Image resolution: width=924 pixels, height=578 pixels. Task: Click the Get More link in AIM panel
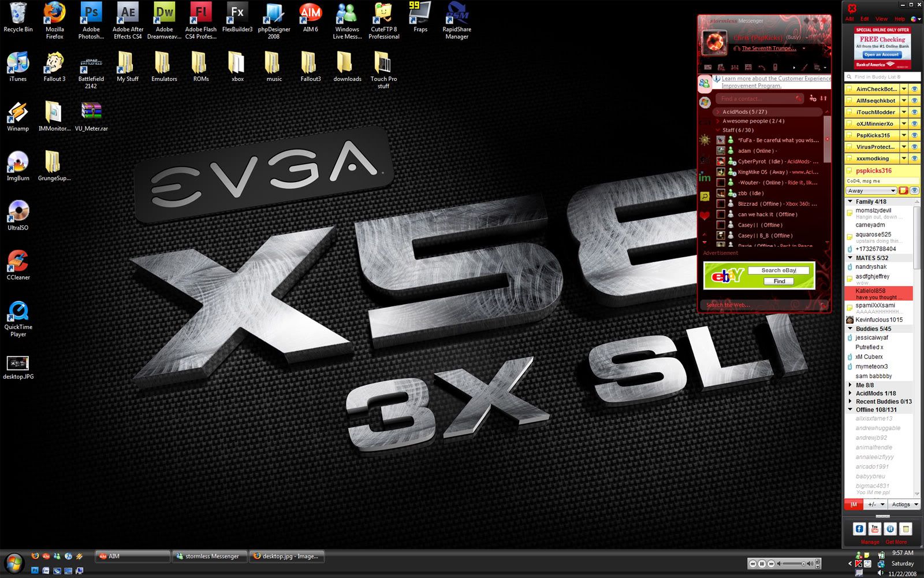click(896, 542)
